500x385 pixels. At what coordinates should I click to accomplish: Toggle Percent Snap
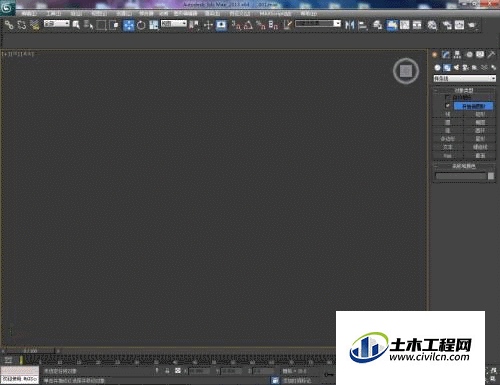tap(261, 25)
